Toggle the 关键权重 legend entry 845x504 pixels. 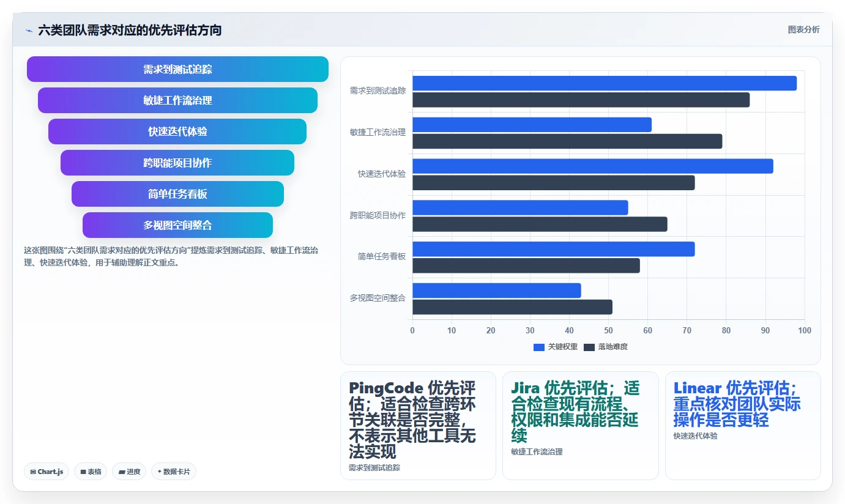point(556,347)
